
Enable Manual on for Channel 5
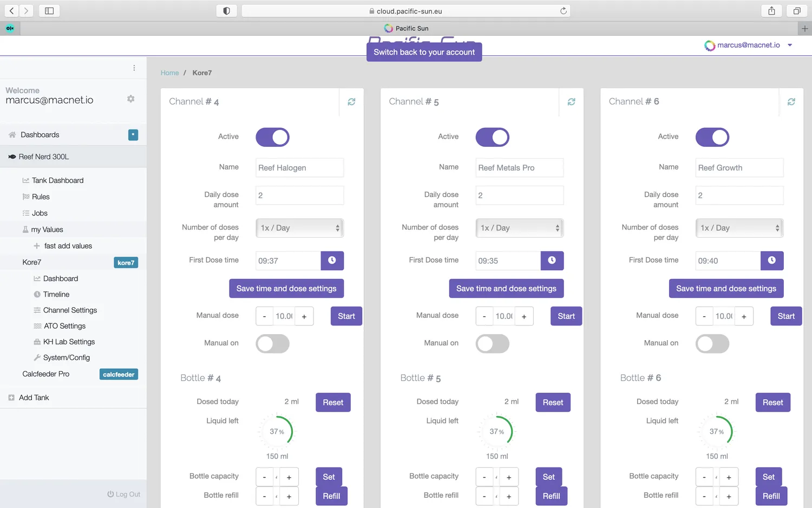[x=493, y=343]
